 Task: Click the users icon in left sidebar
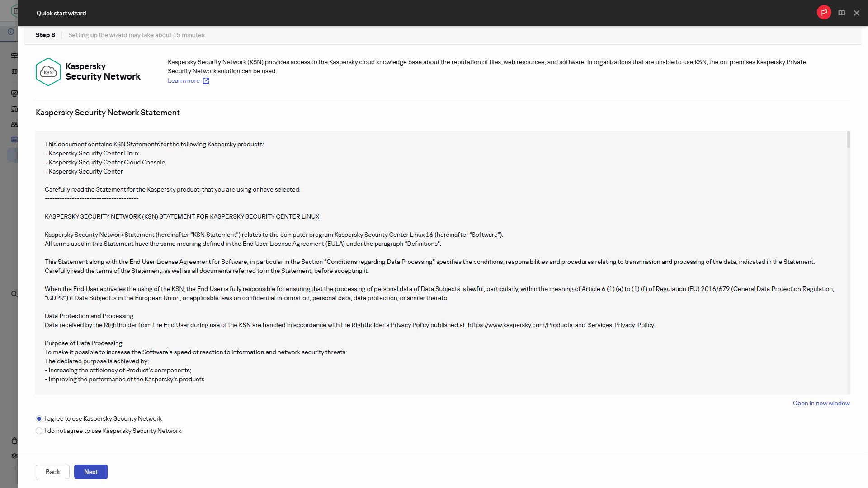14,124
